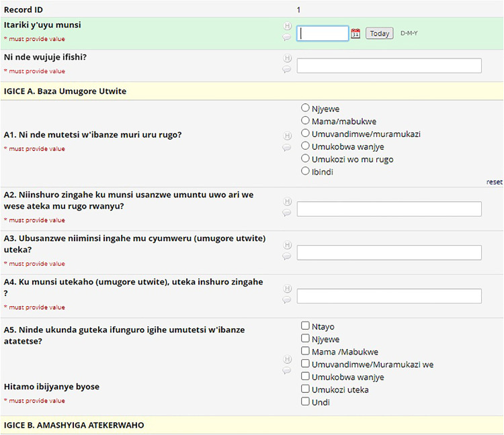Open comment bubble for question A4

pos(286,300)
